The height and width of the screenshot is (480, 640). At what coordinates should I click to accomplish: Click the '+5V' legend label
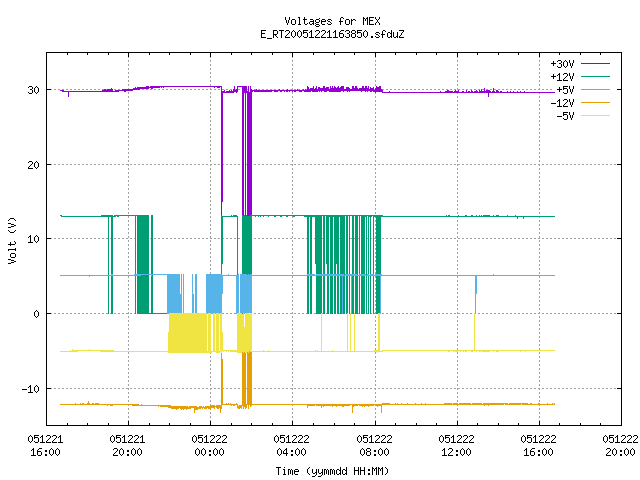pos(565,90)
